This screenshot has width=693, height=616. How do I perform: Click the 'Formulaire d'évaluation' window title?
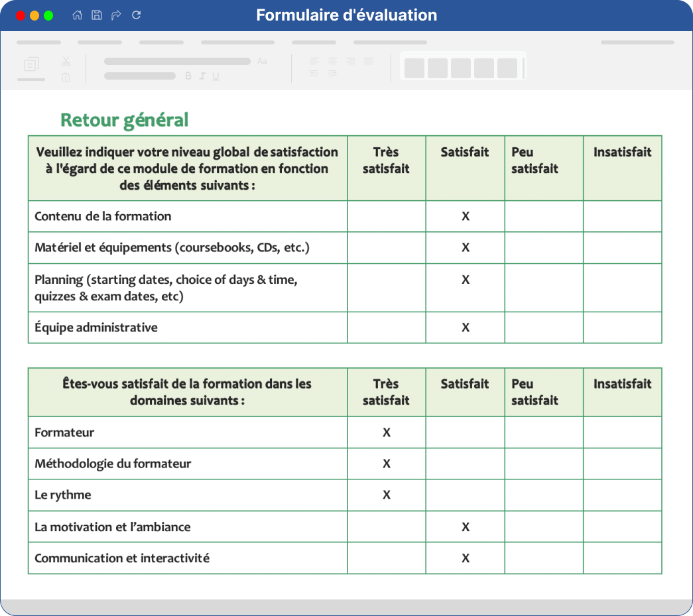pos(346,15)
